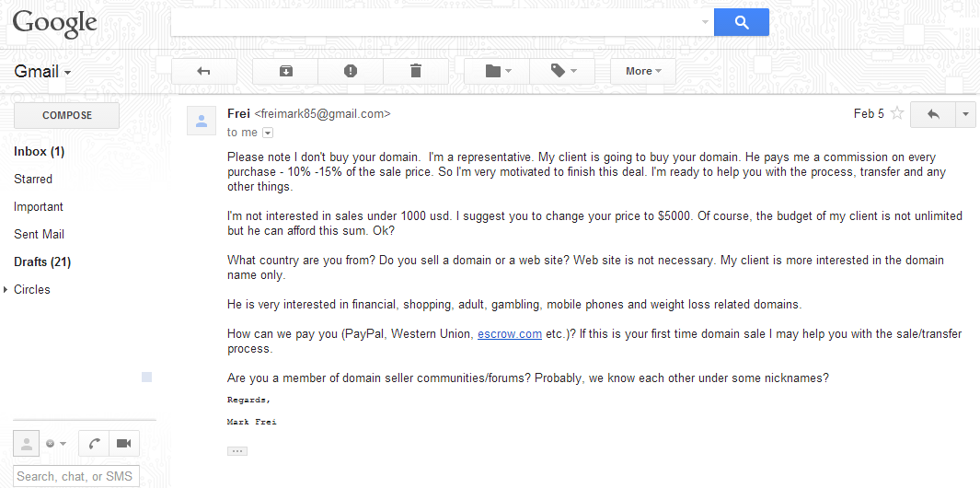The image size is (980, 488).
Task: Click the blue search button
Action: pos(741,22)
